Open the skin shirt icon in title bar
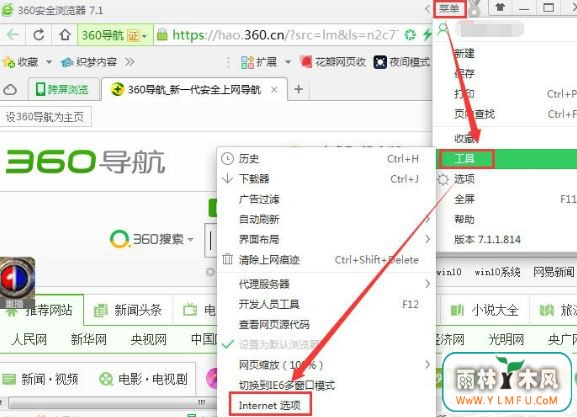 [500, 7]
